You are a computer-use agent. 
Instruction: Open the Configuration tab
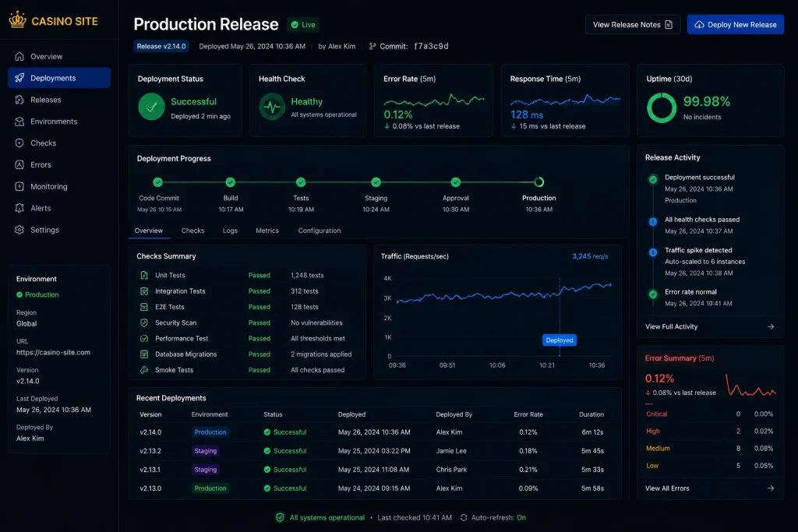(x=319, y=231)
